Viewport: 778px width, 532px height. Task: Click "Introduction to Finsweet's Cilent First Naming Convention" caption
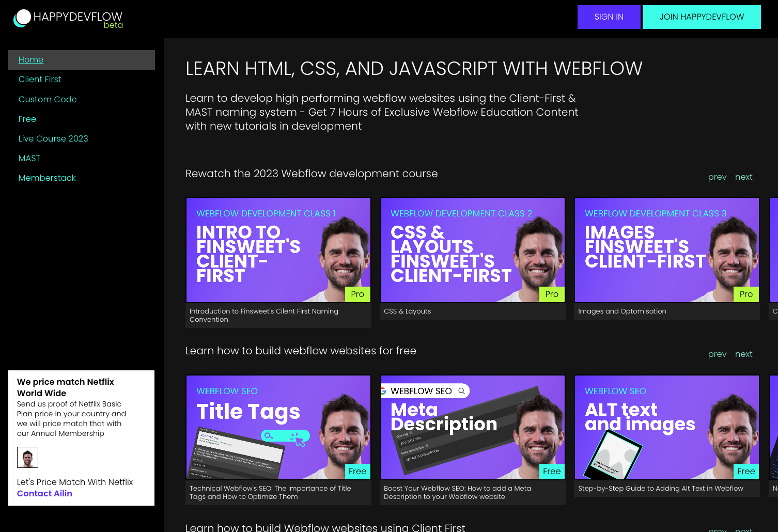(264, 315)
